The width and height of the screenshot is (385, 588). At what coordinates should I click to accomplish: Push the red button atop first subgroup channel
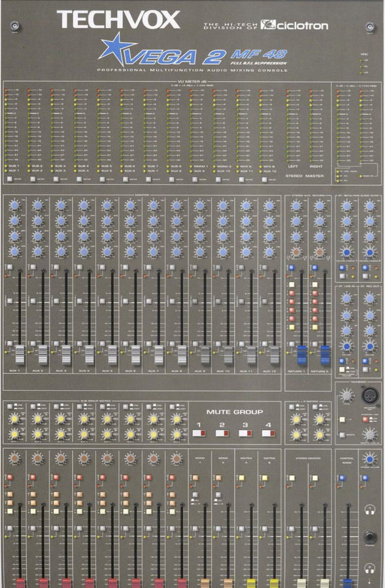tap(10, 478)
